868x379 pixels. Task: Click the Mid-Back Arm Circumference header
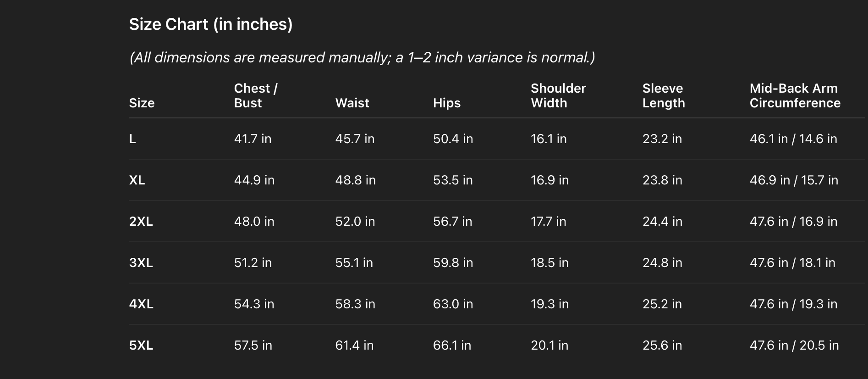coord(795,95)
